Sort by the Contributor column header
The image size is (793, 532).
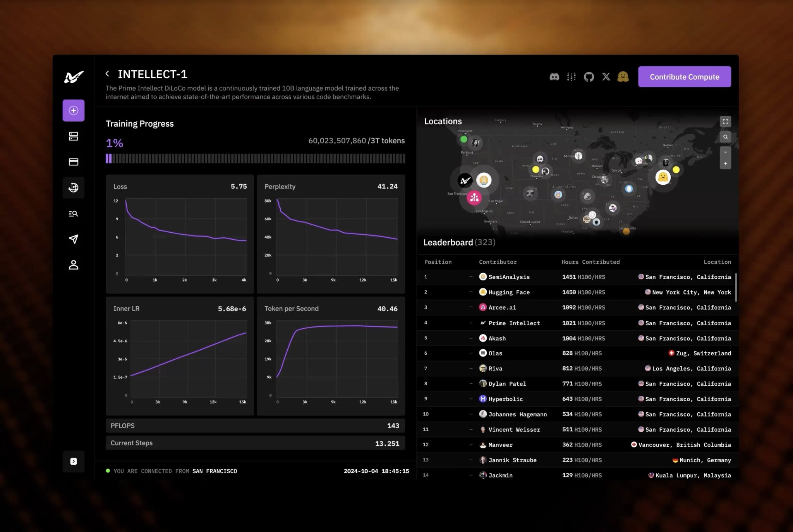coord(498,262)
